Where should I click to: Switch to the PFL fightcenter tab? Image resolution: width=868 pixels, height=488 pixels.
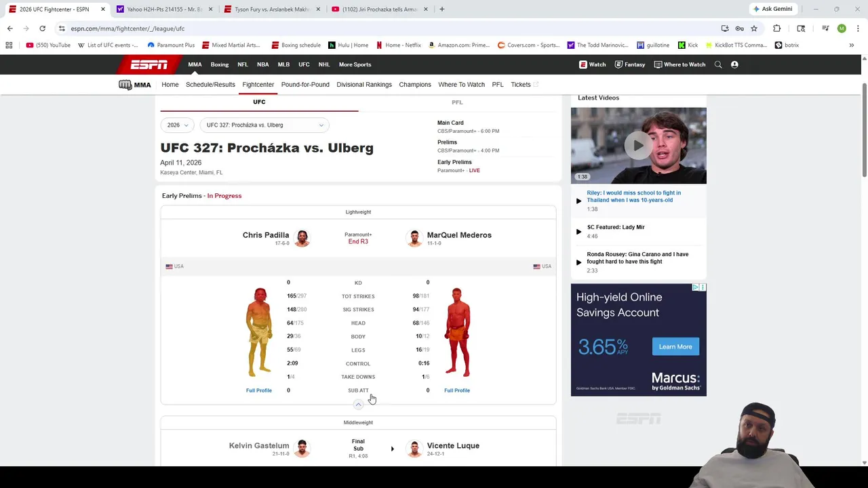[x=457, y=102]
